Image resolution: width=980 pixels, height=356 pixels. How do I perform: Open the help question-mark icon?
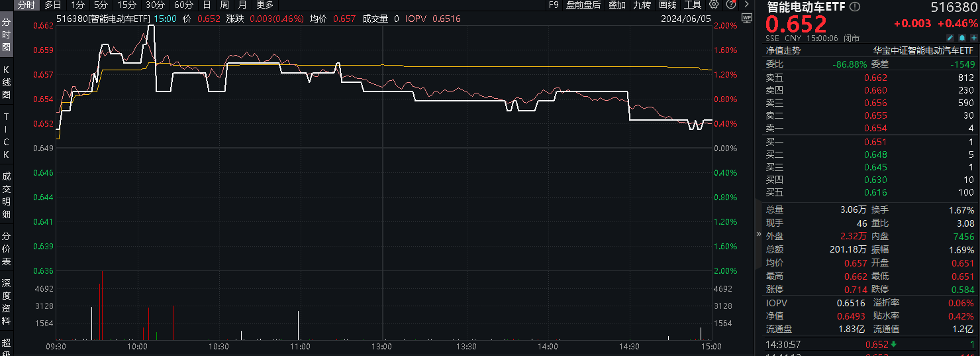[730, 5]
